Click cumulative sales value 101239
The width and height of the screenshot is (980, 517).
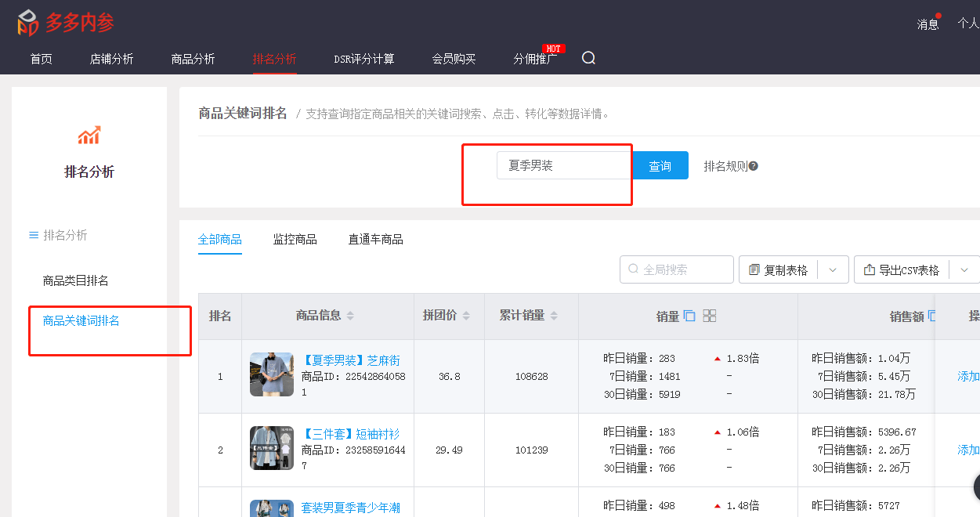pyautogui.click(x=532, y=450)
